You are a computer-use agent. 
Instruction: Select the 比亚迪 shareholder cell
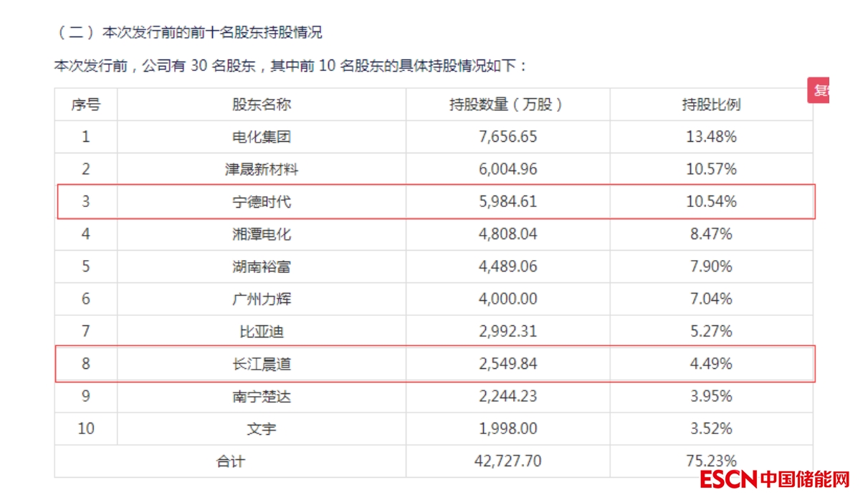[x=262, y=332]
